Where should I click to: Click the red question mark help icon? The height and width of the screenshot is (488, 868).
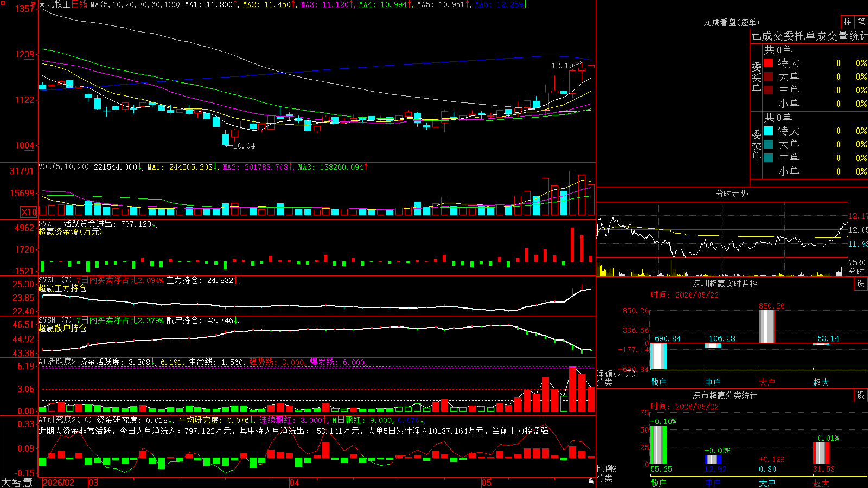click(x=34, y=4)
